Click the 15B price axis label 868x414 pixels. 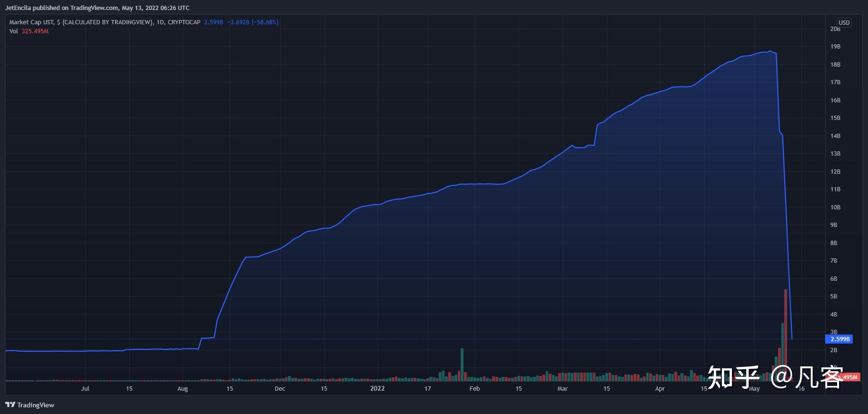[835, 118]
